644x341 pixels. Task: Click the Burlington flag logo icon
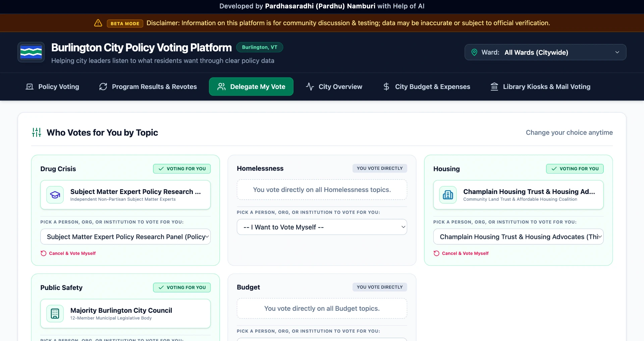[31, 52]
